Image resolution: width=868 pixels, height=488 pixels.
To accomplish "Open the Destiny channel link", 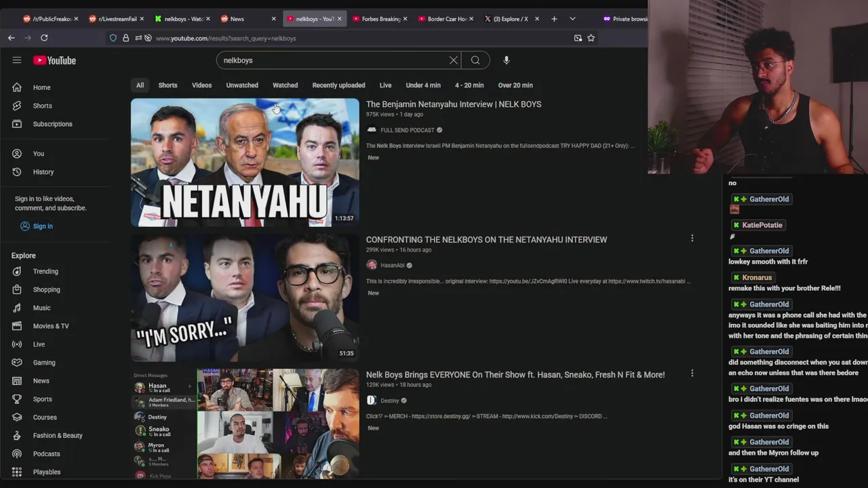I will coord(390,401).
